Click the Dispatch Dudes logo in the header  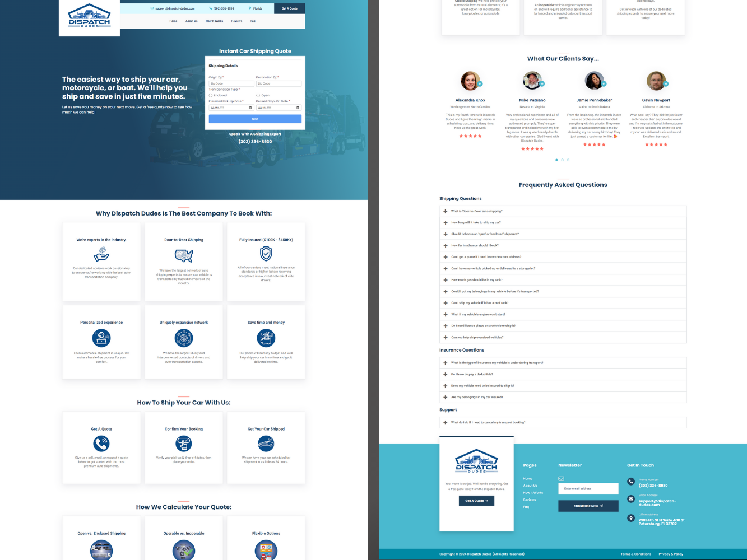(89, 16)
